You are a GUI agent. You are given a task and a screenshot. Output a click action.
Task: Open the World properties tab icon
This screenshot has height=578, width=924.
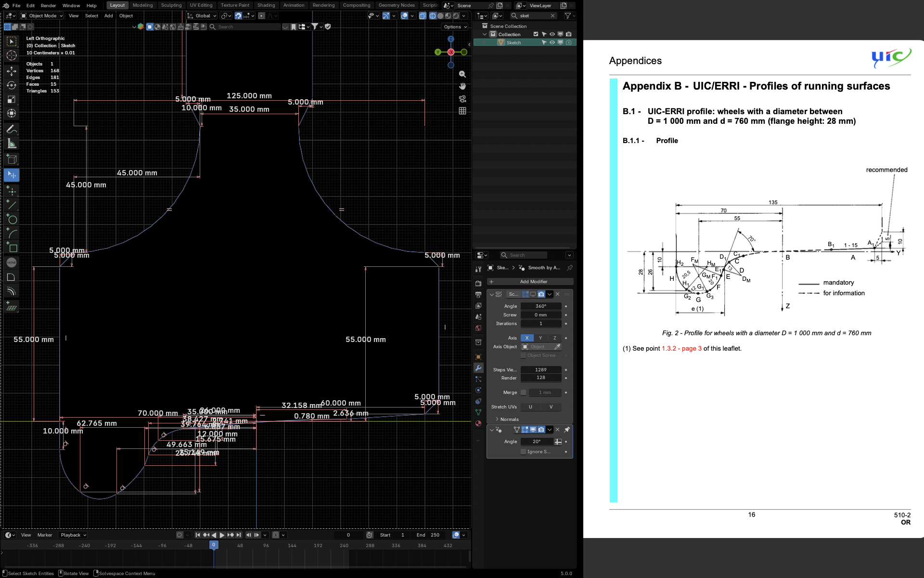click(x=478, y=328)
